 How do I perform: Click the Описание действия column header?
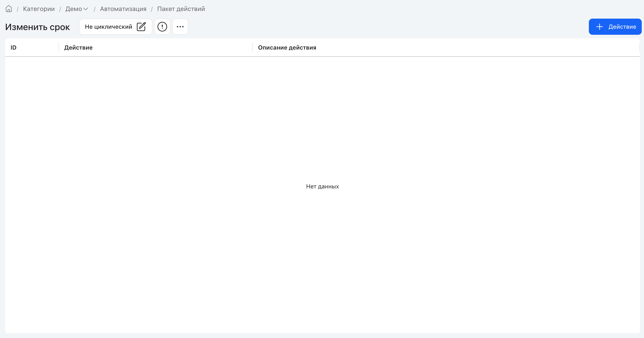point(287,48)
